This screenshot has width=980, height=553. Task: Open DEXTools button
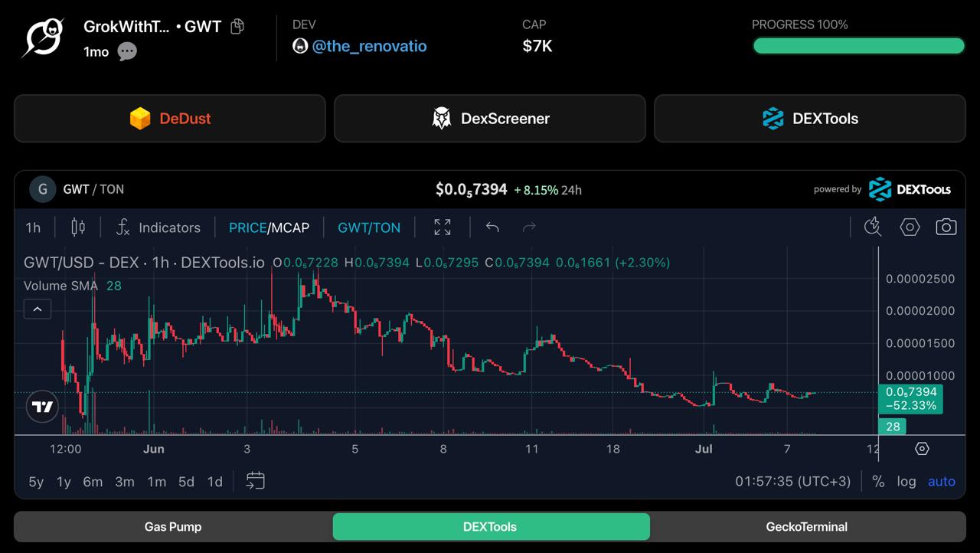pos(810,119)
